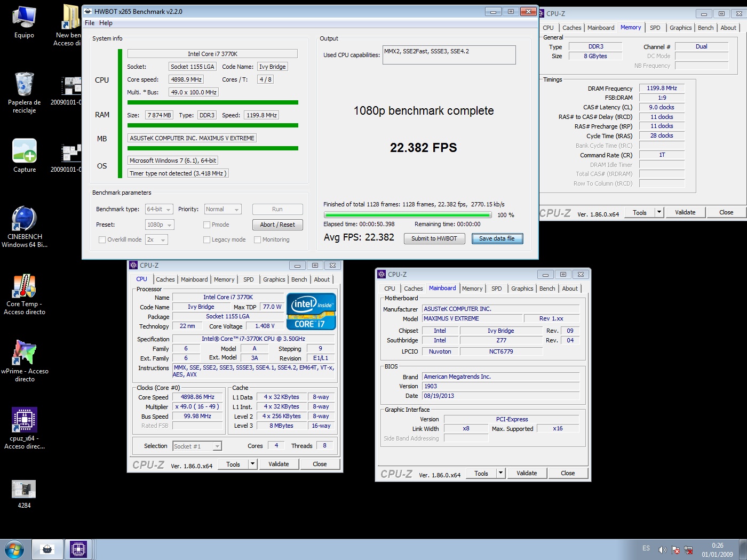Switch to Graphics tab in CPU-Z Memory window
747x560 pixels.
[680, 28]
